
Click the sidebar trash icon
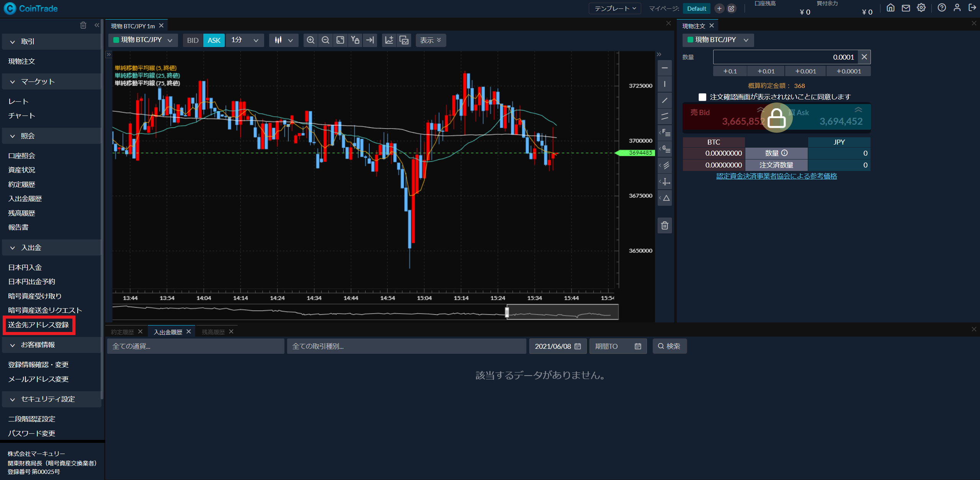click(x=83, y=25)
